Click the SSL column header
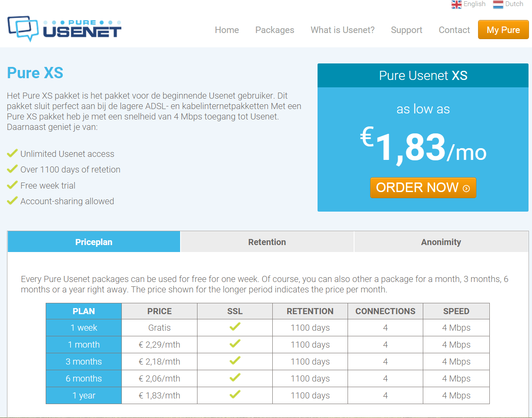The image size is (532, 418). click(235, 311)
